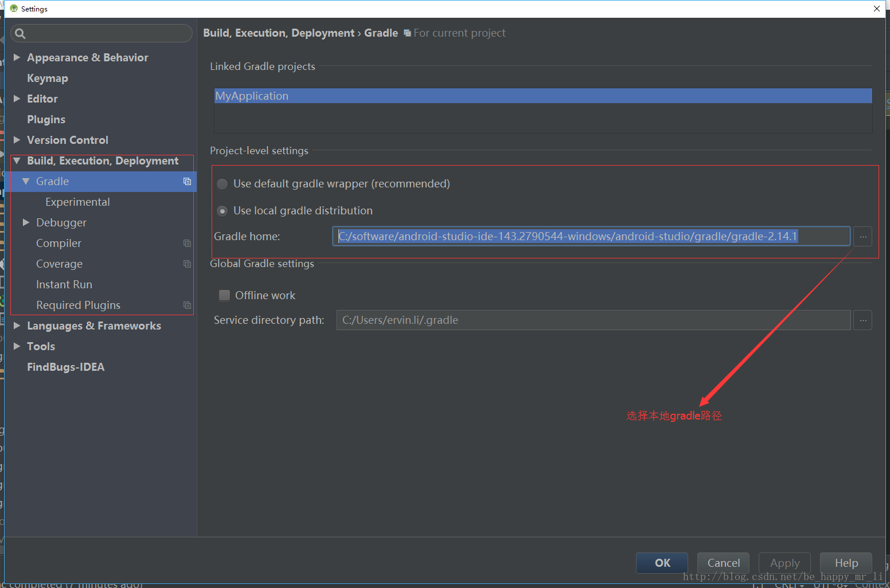This screenshot has width=890, height=588.
Task: Expand the Version Control section
Action: pos(17,140)
